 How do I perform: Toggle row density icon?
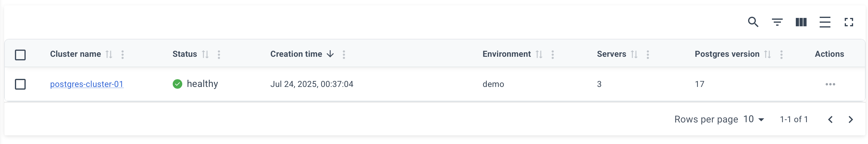(825, 22)
